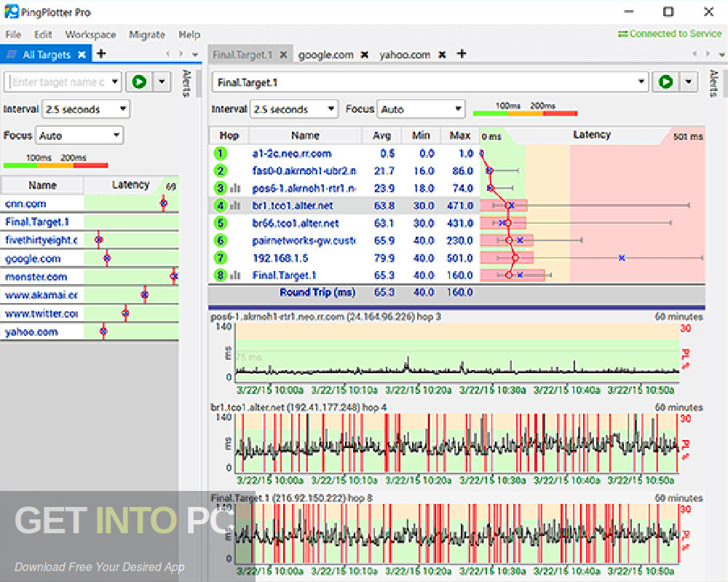The width and height of the screenshot is (728, 582).
Task: Select www.twitter.com row in target list
Action: [90, 313]
